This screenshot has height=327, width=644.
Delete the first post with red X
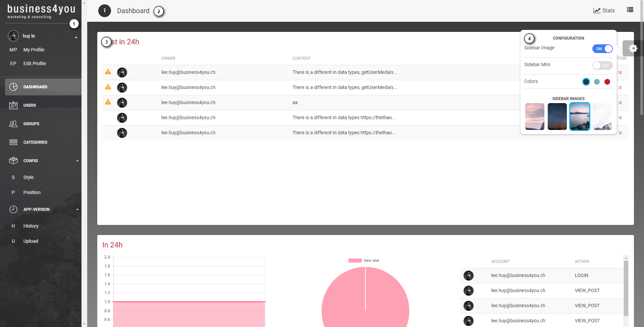[x=620, y=73]
